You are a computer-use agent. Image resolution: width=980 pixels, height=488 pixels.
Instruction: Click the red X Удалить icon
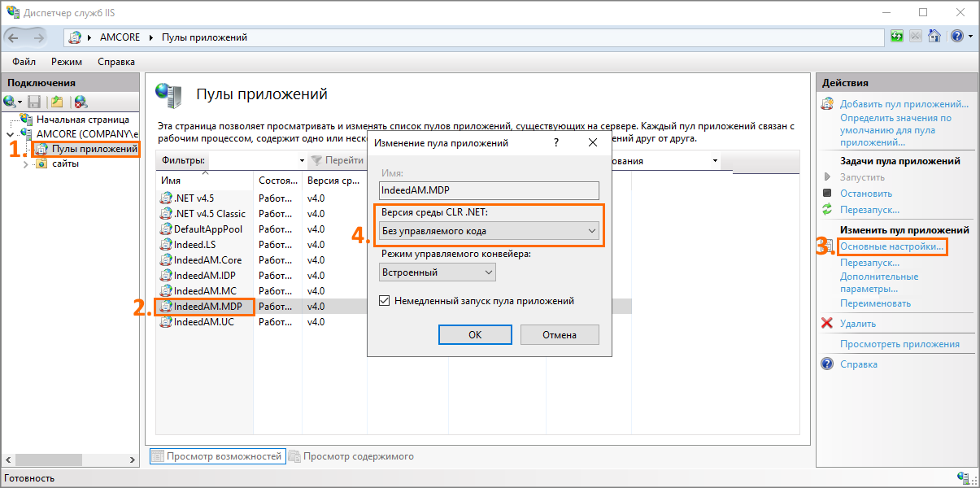coord(827,324)
